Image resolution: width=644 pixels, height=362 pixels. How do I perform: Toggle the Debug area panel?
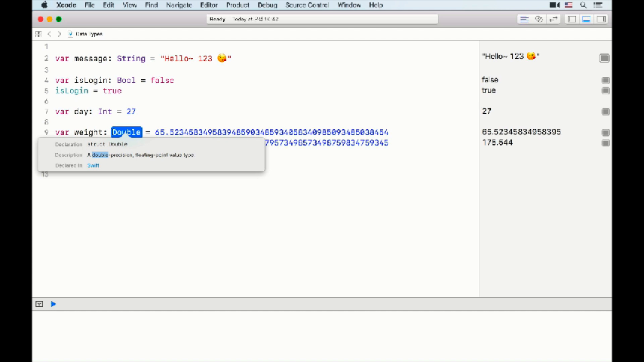[587, 19]
